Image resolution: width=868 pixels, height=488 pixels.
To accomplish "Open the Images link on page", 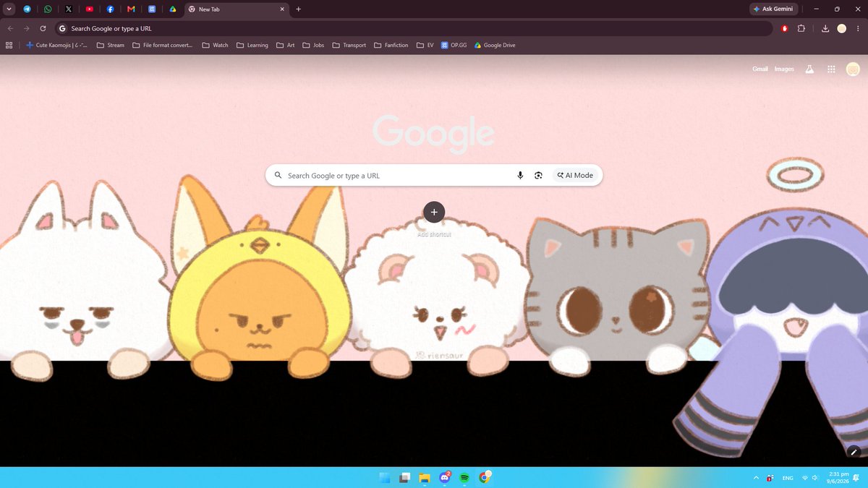I will pyautogui.click(x=784, y=69).
